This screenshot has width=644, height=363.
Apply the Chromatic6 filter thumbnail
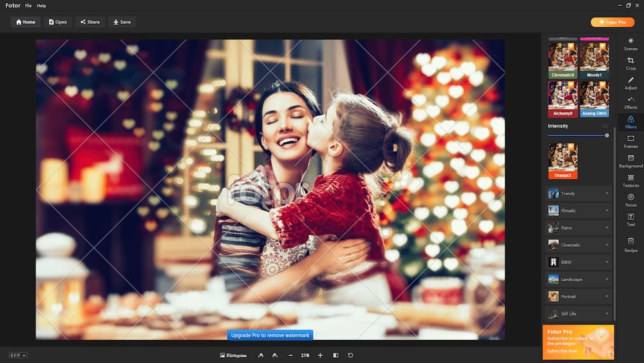point(563,61)
